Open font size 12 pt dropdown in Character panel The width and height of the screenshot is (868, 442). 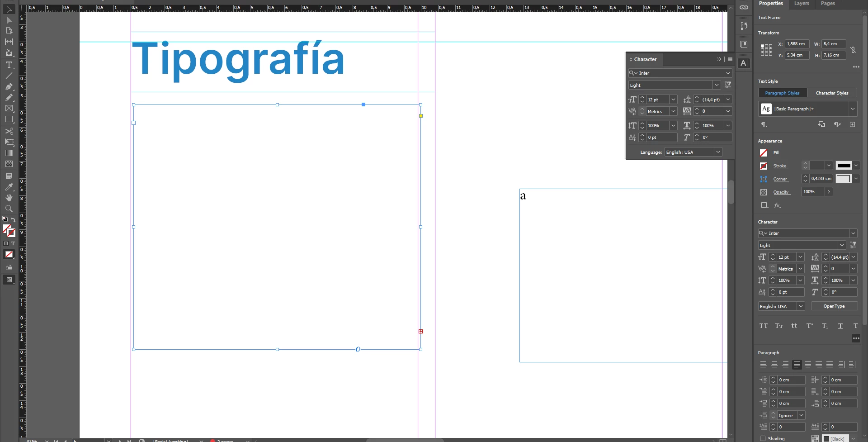pyautogui.click(x=673, y=100)
